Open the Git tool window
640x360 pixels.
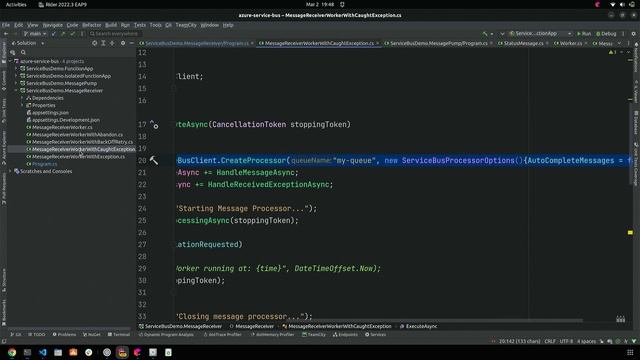16,335
